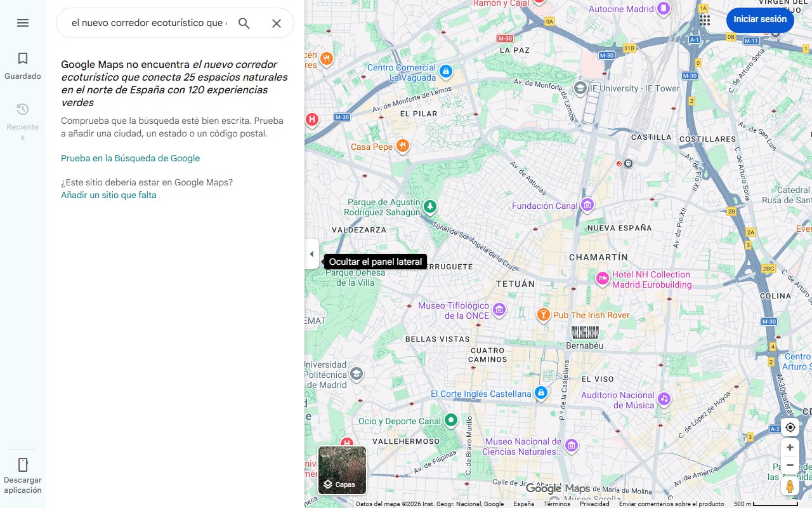
Task: Show my current location
Action: click(790, 427)
